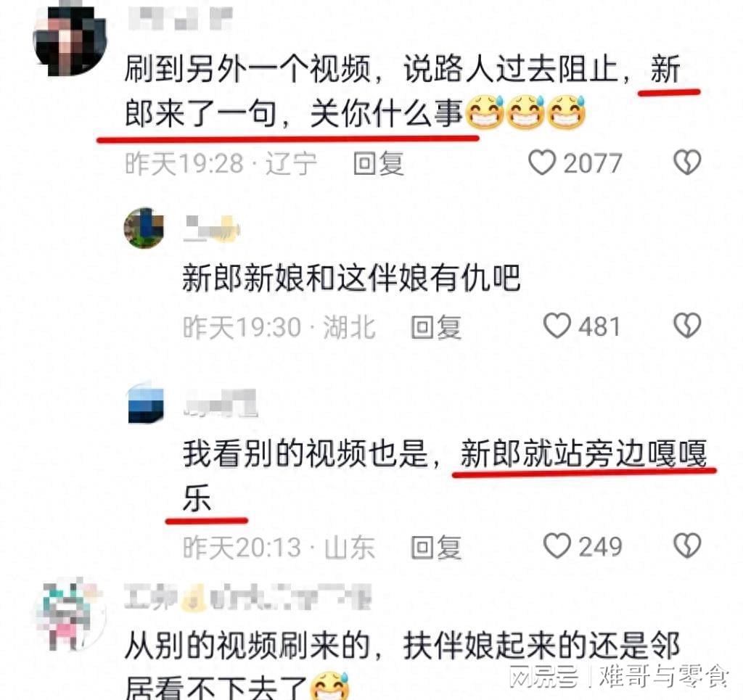
Task: Open username of the 山东 replier
Action: (x=221, y=403)
